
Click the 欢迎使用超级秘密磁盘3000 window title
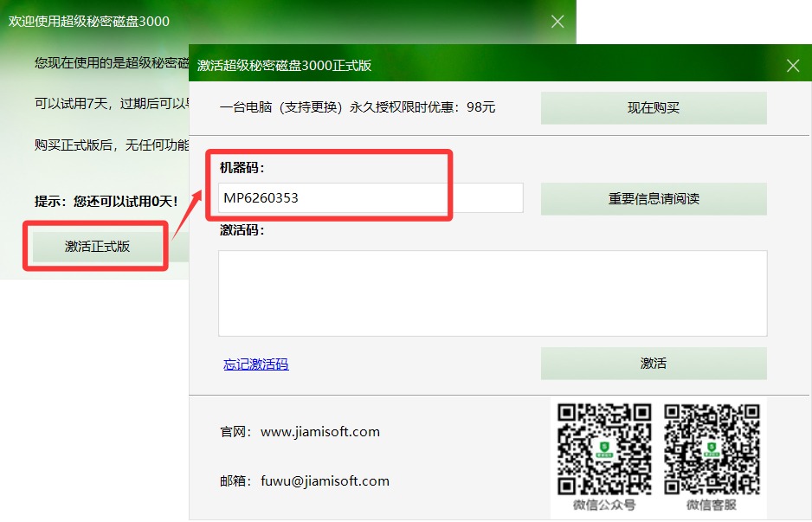(89, 22)
